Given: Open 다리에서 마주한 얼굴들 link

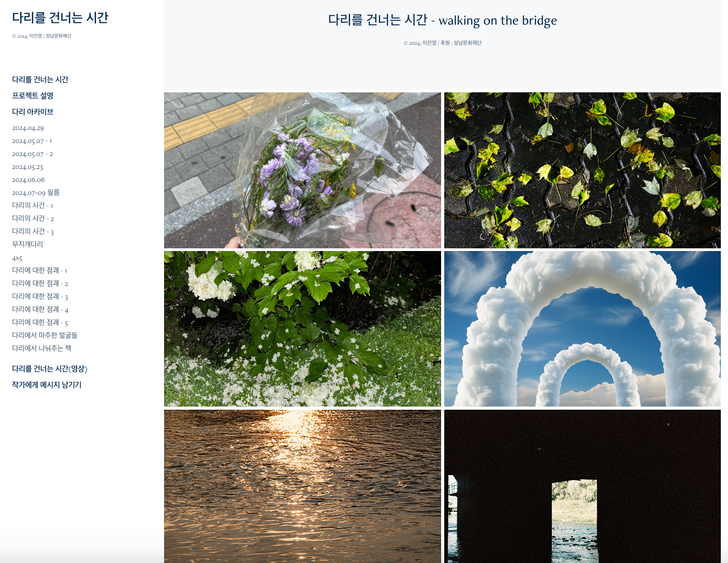Looking at the screenshot, I should pyautogui.click(x=45, y=335).
